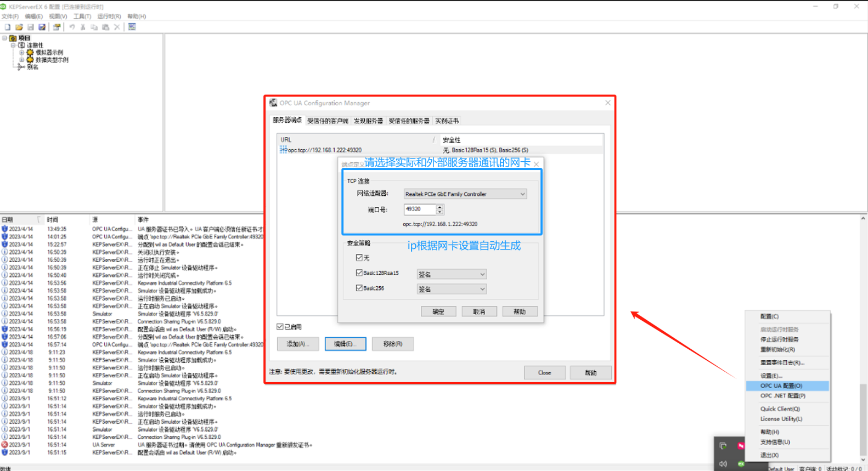Image resolution: width=868 pixels, height=471 pixels.
Task: Click the 编辑(E)... button
Action: coord(345,344)
